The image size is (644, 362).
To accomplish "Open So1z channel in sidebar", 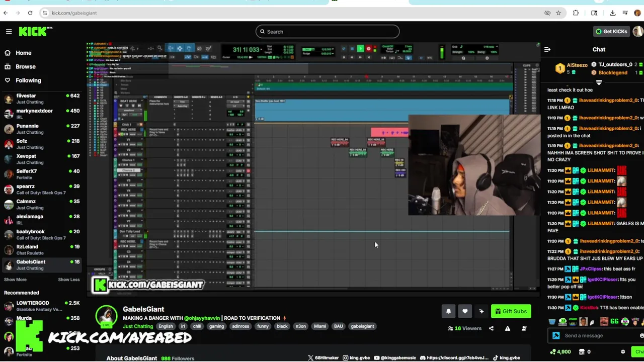I will [x=42, y=144].
